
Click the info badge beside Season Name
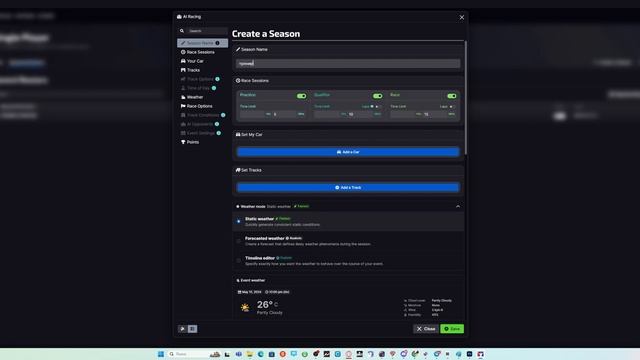(x=217, y=43)
